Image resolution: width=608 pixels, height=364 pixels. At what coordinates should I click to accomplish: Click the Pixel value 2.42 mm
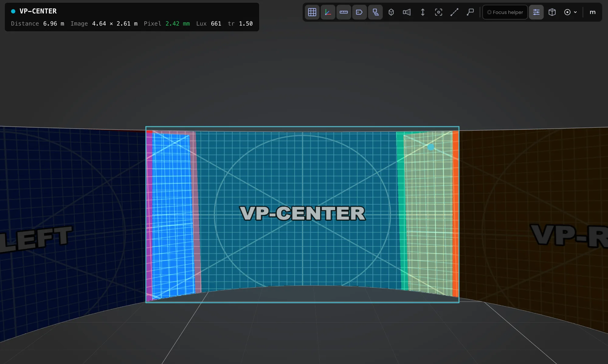(178, 23)
